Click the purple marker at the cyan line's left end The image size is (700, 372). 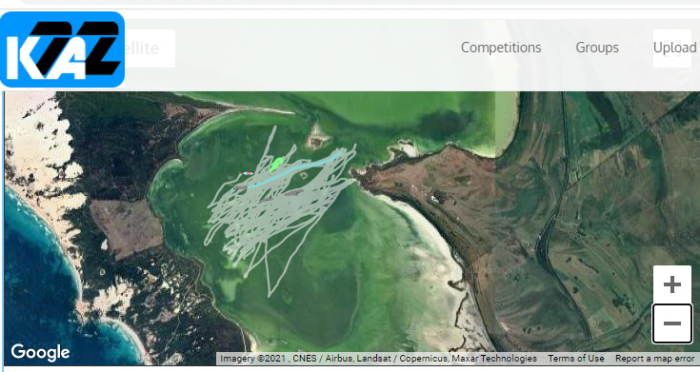click(x=240, y=188)
